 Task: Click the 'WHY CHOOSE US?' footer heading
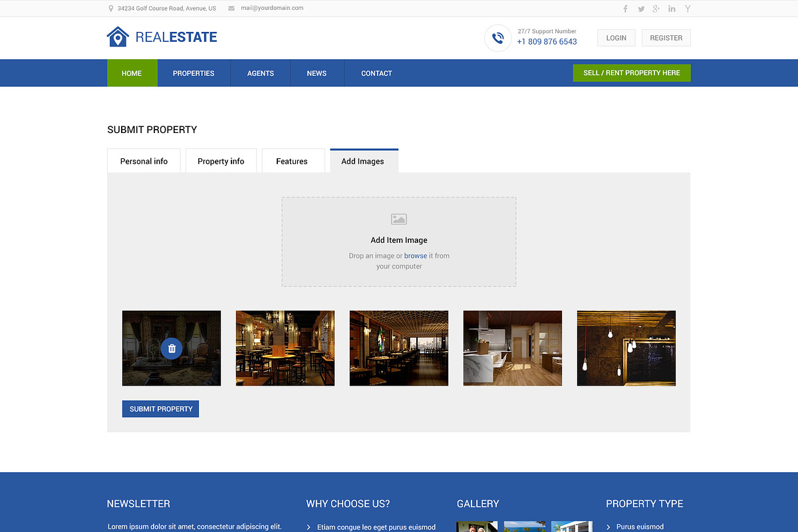point(348,504)
